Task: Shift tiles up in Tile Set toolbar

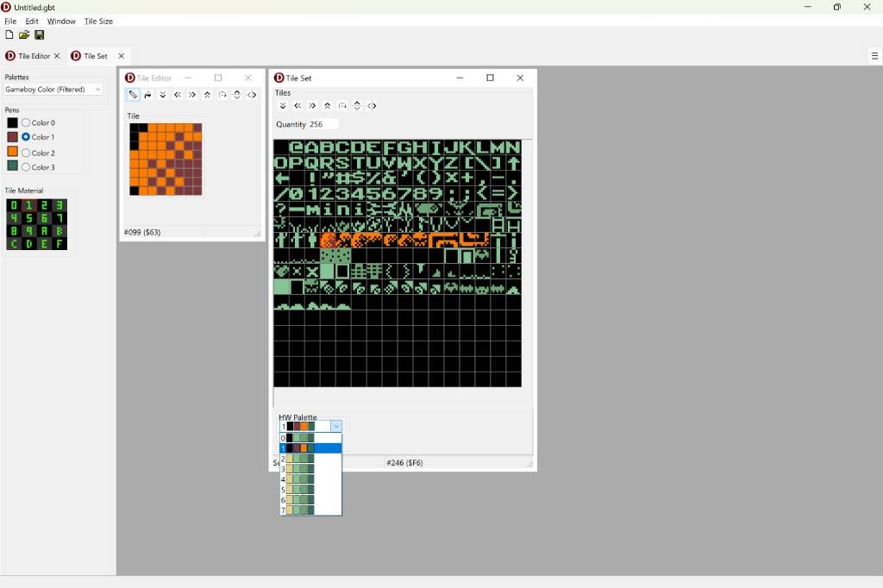Action: 327,105
